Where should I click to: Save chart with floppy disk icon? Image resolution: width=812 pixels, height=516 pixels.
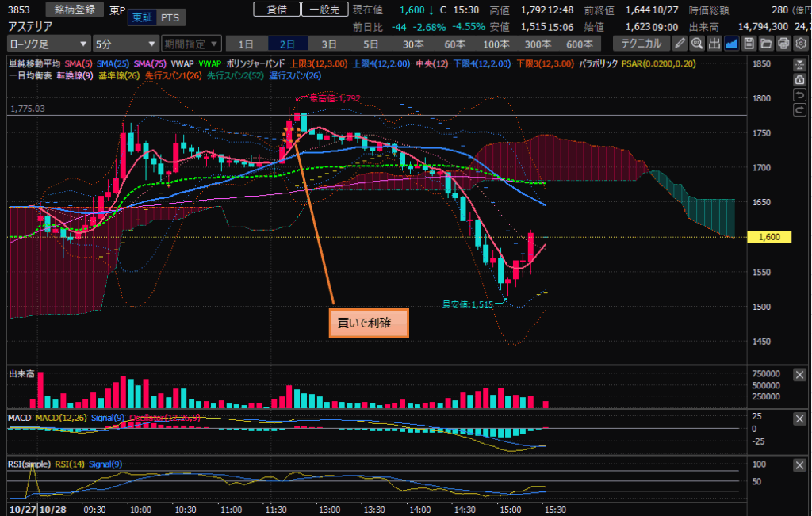tap(749, 43)
